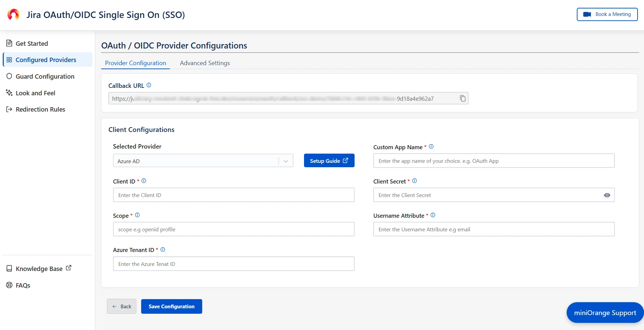This screenshot has height=330, width=644.
Task: Click the Username Attribute info icon
Action: 433,215
